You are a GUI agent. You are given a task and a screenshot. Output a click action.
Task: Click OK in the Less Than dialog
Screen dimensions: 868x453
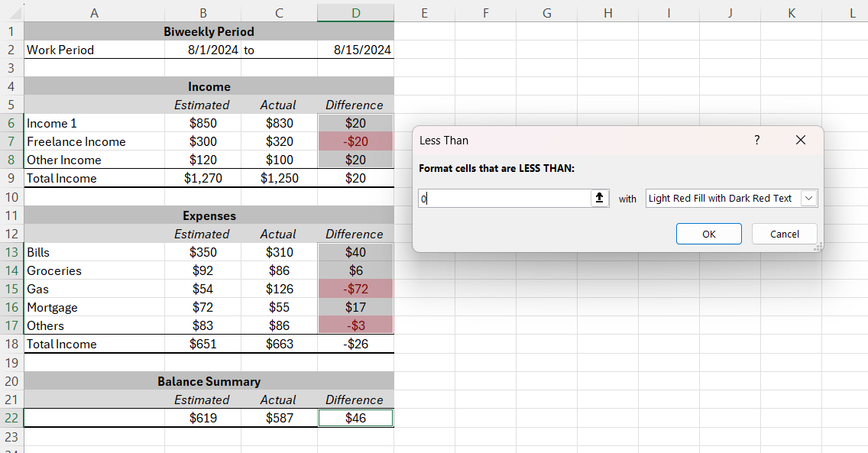click(x=708, y=234)
